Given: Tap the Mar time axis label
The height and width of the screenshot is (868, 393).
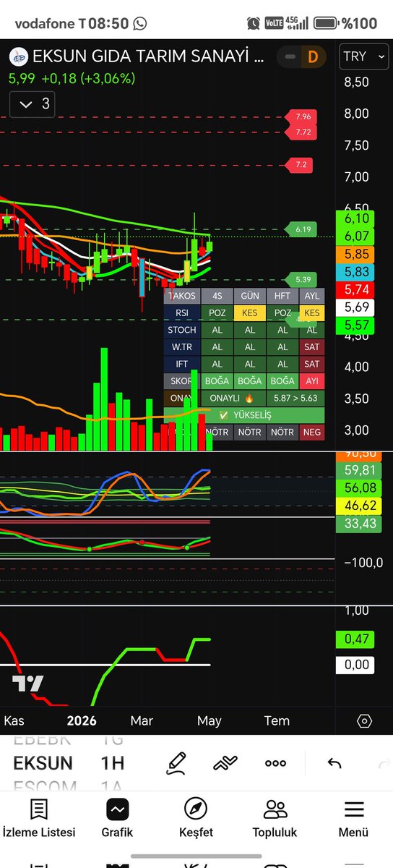Looking at the screenshot, I should click(142, 720).
